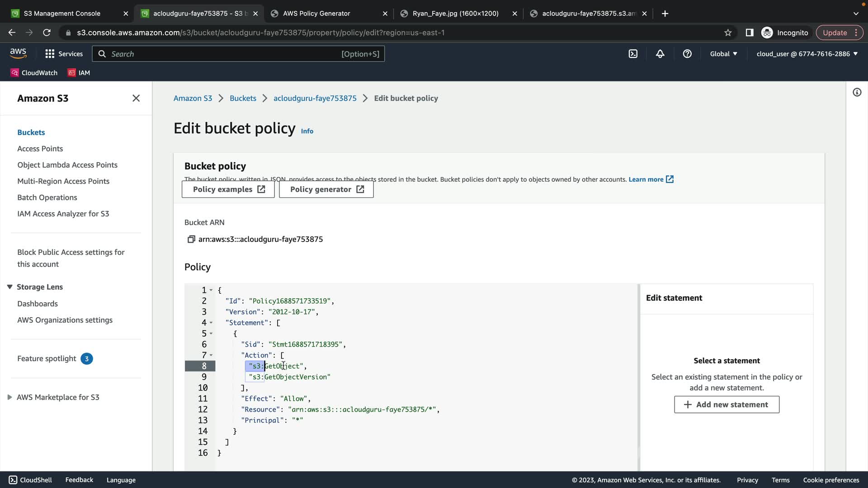This screenshot has height=488, width=868.
Task: Open the info panel icon at right edge
Action: (x=857, y=92)
